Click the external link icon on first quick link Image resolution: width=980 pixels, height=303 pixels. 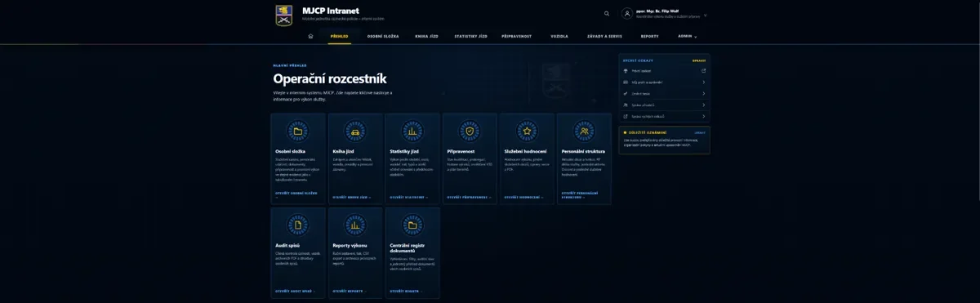[703, 70]
